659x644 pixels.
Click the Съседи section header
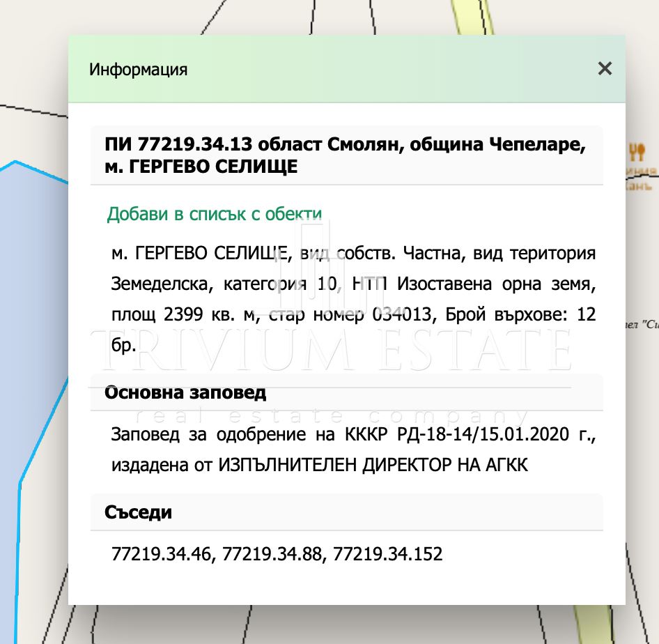(x=347, y=512)
